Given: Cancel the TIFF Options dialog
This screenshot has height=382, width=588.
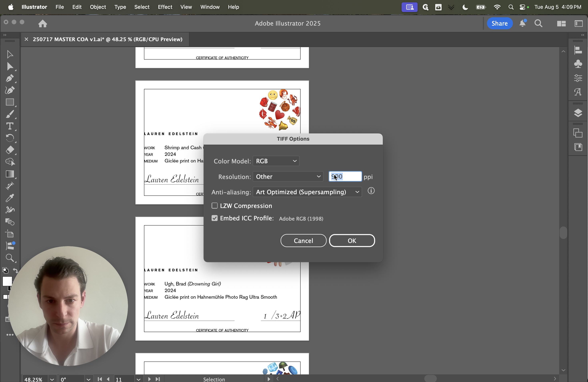Looking at the screenshot, I should click(x=303, y=241).
